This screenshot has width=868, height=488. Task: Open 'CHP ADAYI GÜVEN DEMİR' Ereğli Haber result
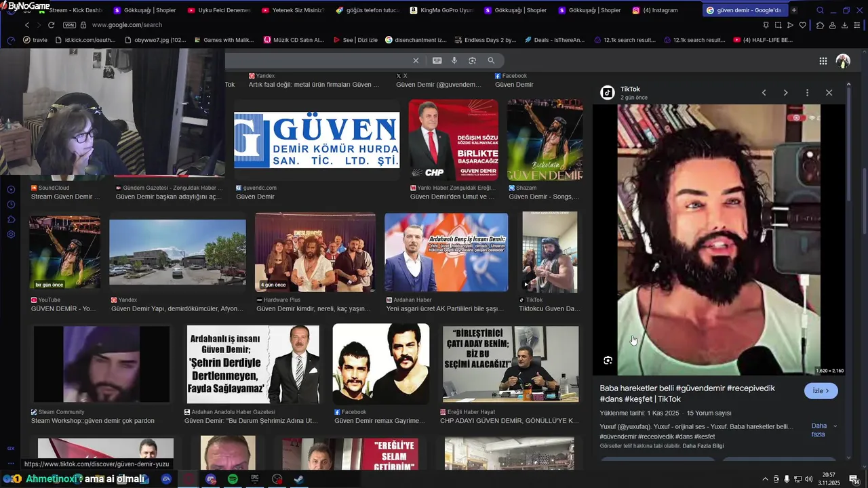click(x=509, y=421)
